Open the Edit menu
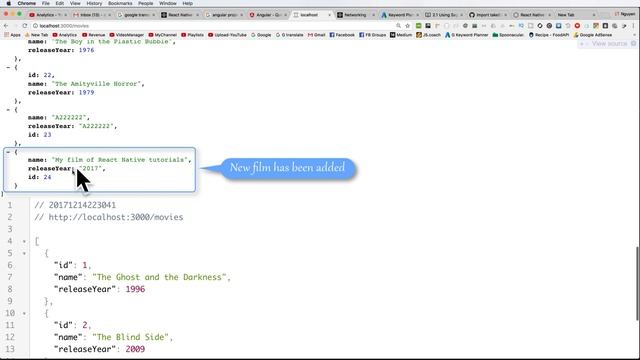 click(x=60, y=3)
